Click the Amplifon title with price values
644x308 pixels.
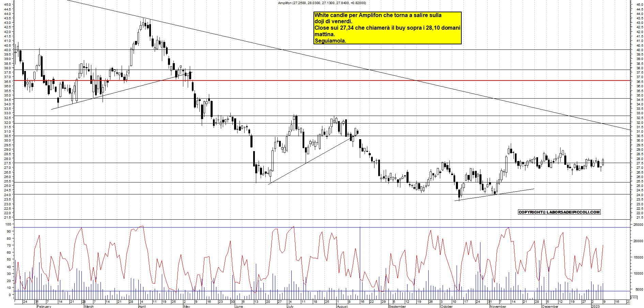tap(322, 3)
